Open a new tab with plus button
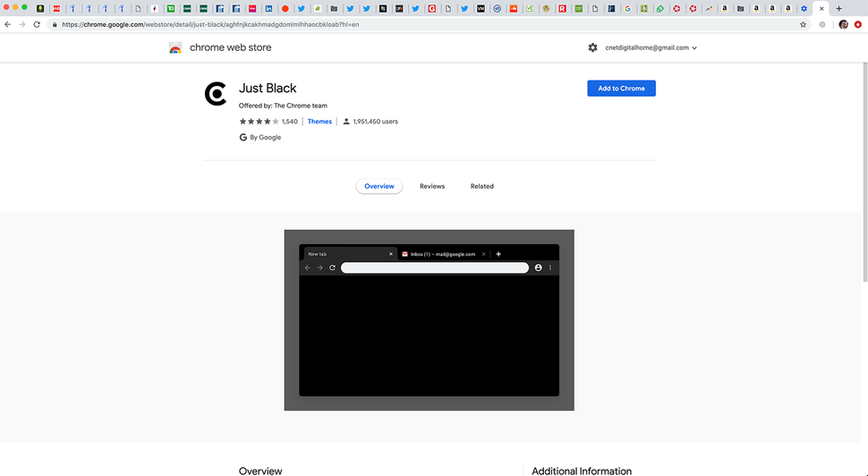 click(x=838, y=8)
